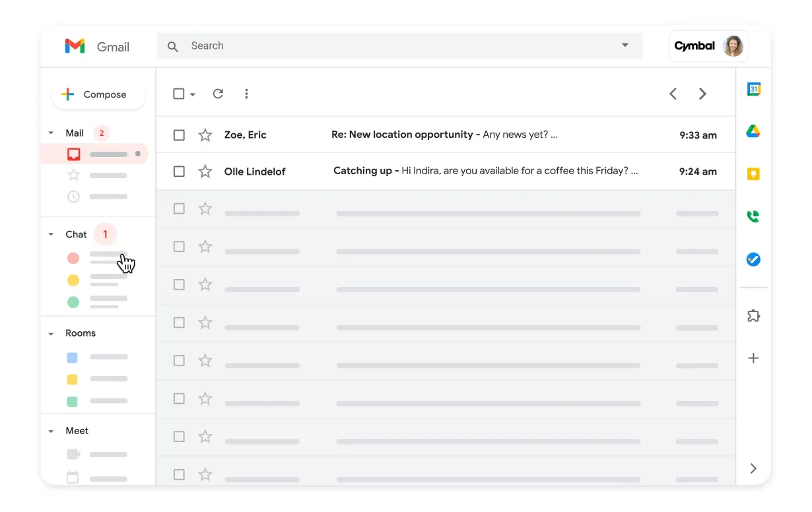Click the calendar icon under Meet
Viewport: 812px width, 512px height.
[x=73, y=477]
